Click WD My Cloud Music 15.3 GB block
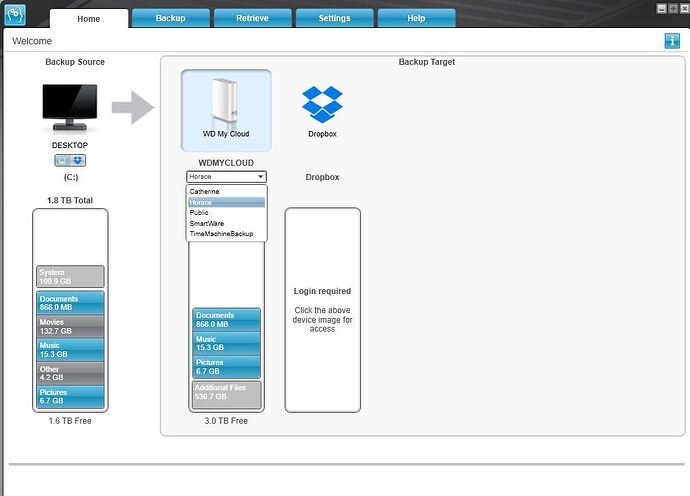Image resolution: width=690 pixels, height=496 pixels. coord(226,343)
